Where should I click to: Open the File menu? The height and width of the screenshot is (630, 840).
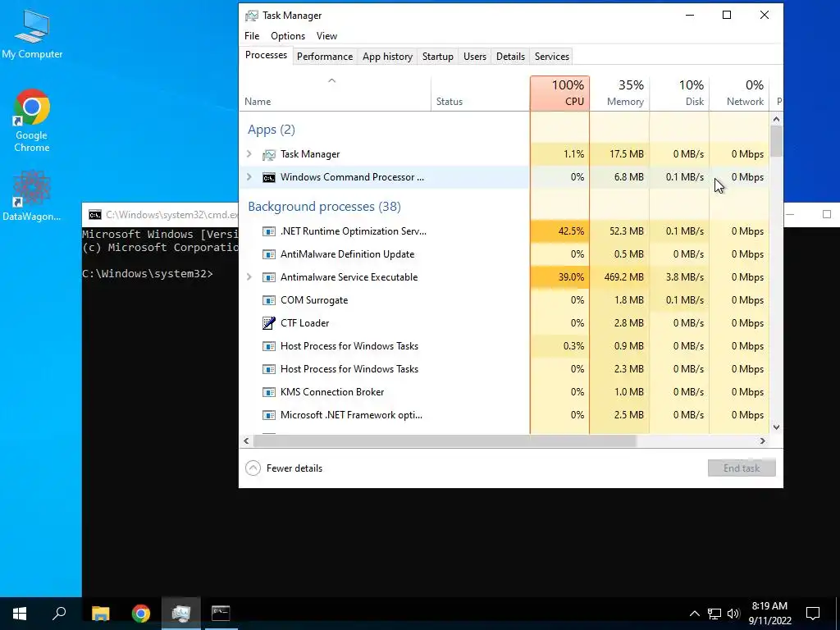(252, 36)
